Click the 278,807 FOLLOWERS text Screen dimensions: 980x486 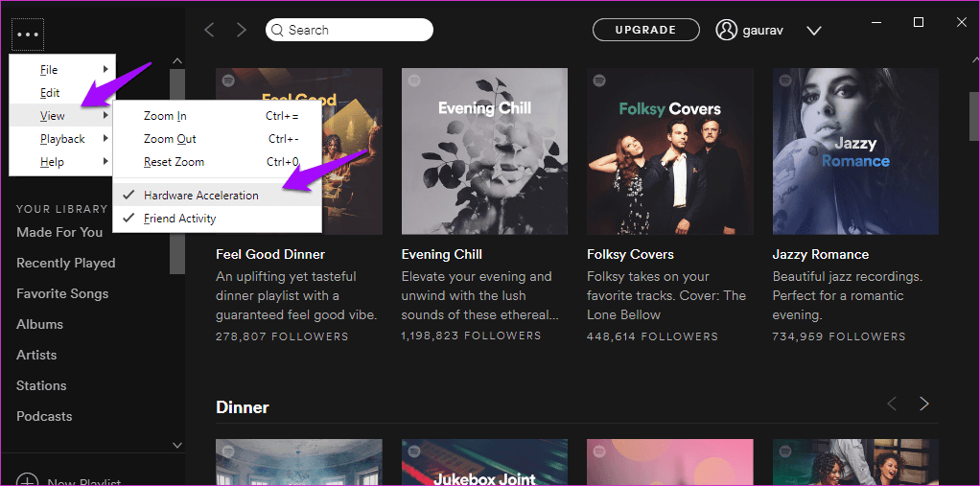[x=282, y=336]
